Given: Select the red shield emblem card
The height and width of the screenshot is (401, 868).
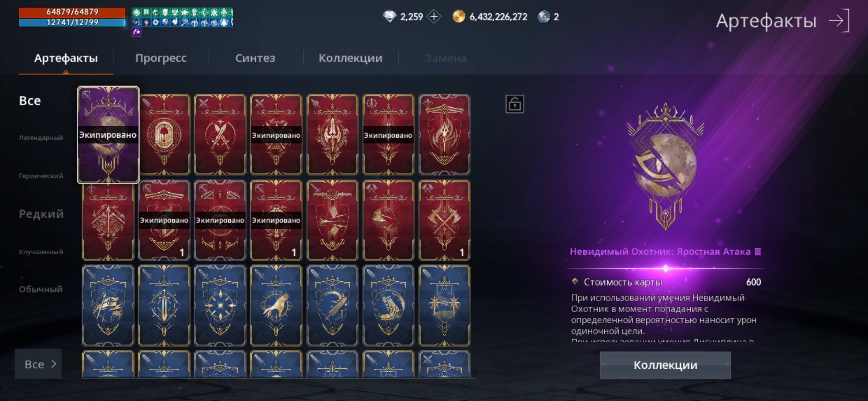Looking at the screenshot, I should [x=164, y=134].
